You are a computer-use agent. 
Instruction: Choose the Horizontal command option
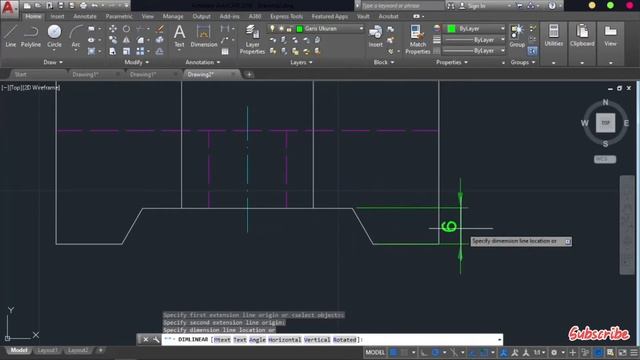[x=284, y=340]
